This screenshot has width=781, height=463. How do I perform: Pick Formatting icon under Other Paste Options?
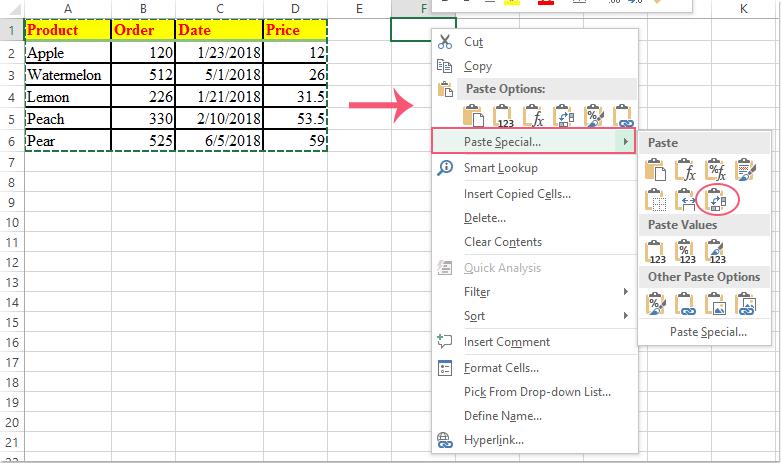(655, 304)
